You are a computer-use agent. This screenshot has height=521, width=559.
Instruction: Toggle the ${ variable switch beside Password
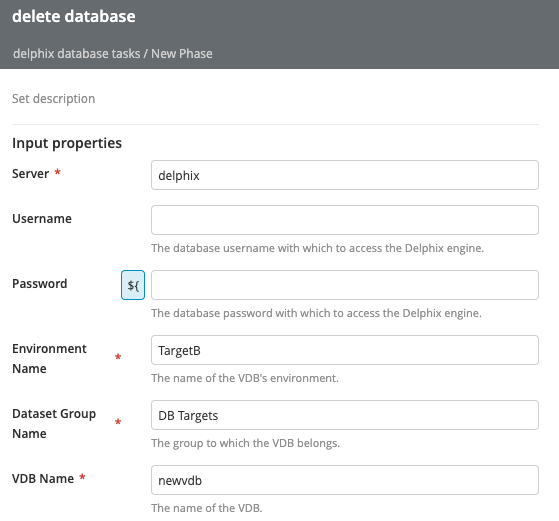pos(133,285)
